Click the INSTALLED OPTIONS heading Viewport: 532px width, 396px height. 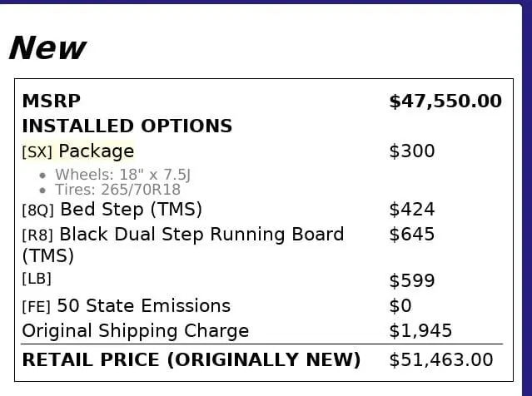(127, 126)
